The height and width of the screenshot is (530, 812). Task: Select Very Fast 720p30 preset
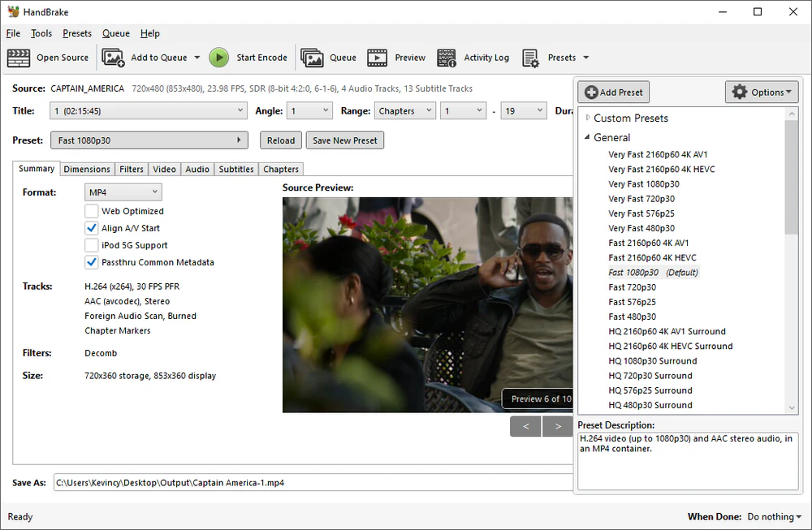pos(641,199)
